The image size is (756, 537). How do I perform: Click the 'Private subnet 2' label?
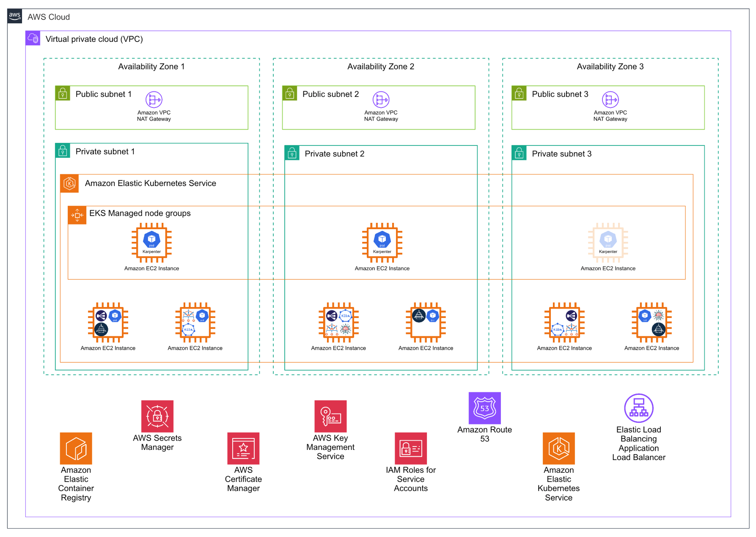point(335,153)
